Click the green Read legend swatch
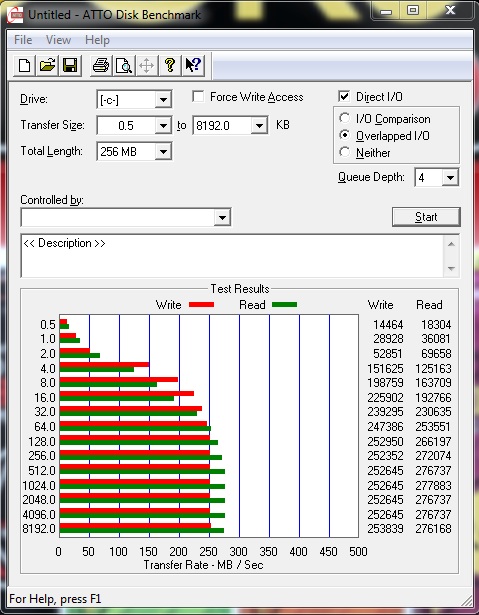Screen dimensions: 479x615 284,304
